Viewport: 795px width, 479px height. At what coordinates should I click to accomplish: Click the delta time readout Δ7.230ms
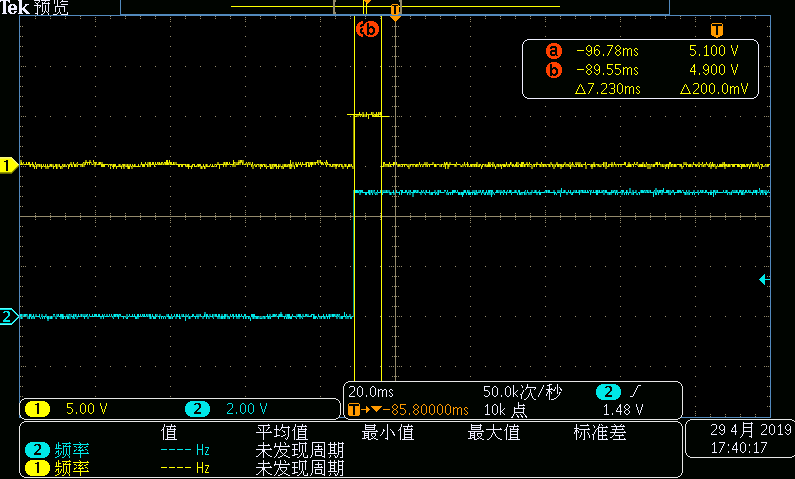point(608,89)
